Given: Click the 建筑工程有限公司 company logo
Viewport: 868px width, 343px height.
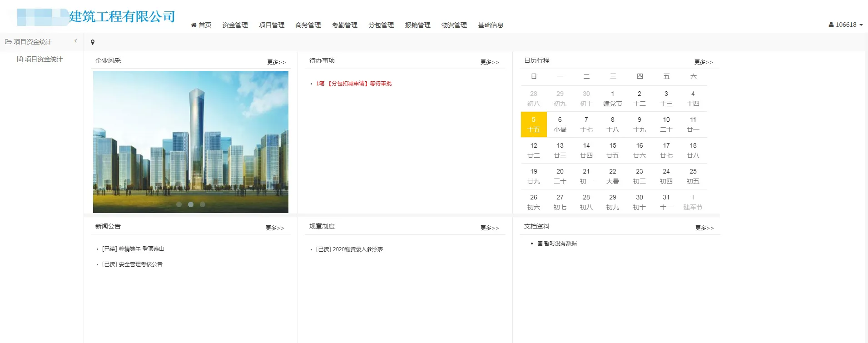Looking at the screenshot, I should tap(96, 17).
